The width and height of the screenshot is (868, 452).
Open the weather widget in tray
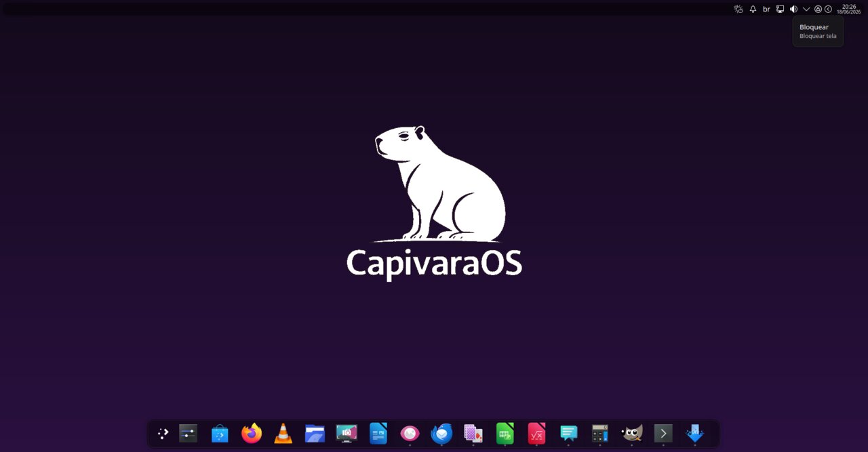point(738,9)
